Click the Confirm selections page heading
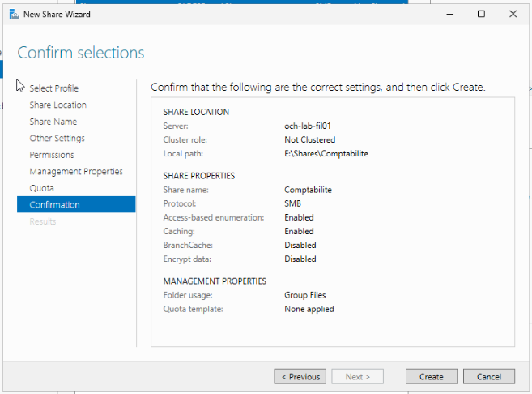The width and height of the screenshot is (532, 394). [81, 53]
